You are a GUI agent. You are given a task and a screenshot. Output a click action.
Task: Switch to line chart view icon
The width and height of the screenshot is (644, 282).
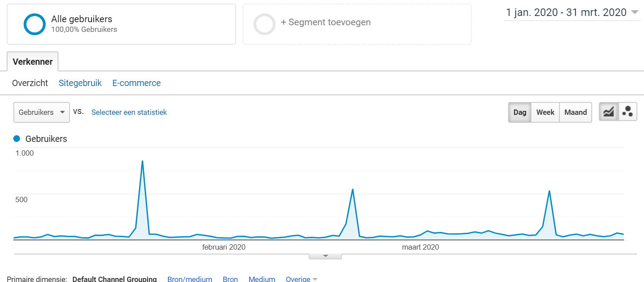pos(609,112)
